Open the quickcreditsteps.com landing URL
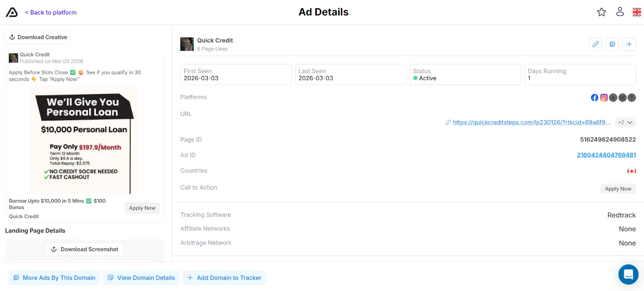The width and height of the screenshot is (644, 291). pos(531,122)
